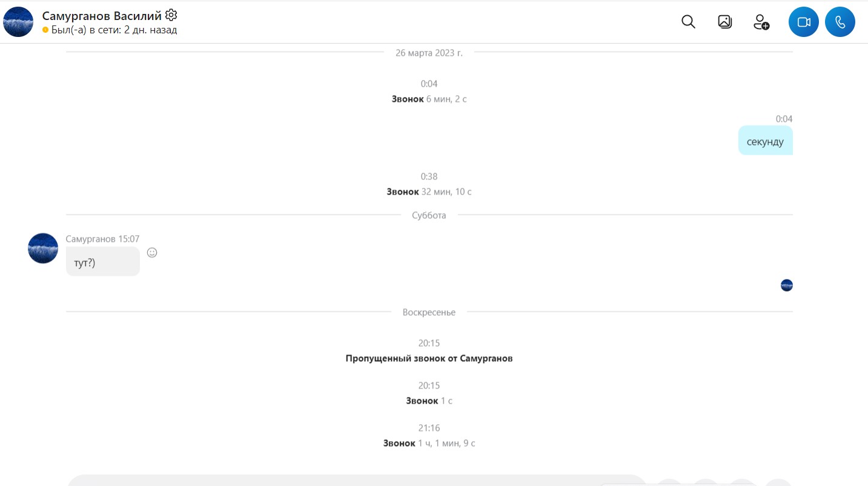Open the chat media gallery

pyautogui.click(x=725, y=22)
